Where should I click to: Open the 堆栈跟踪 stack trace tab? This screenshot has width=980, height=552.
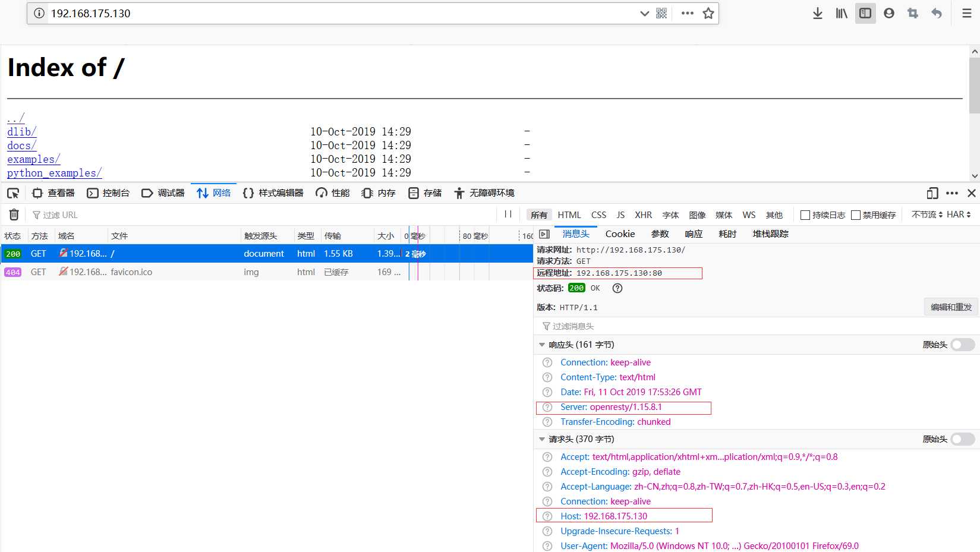(771, 234)
